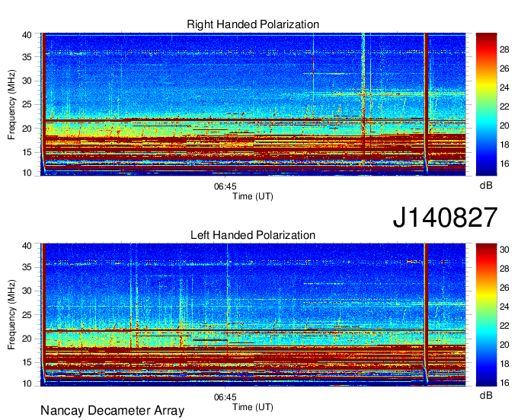Image resolution: width=518 pixels, height=420 pixels.
Task: Click 'Frequency (MHz)' axis label of bottom plot
Action: pos(11,315)
